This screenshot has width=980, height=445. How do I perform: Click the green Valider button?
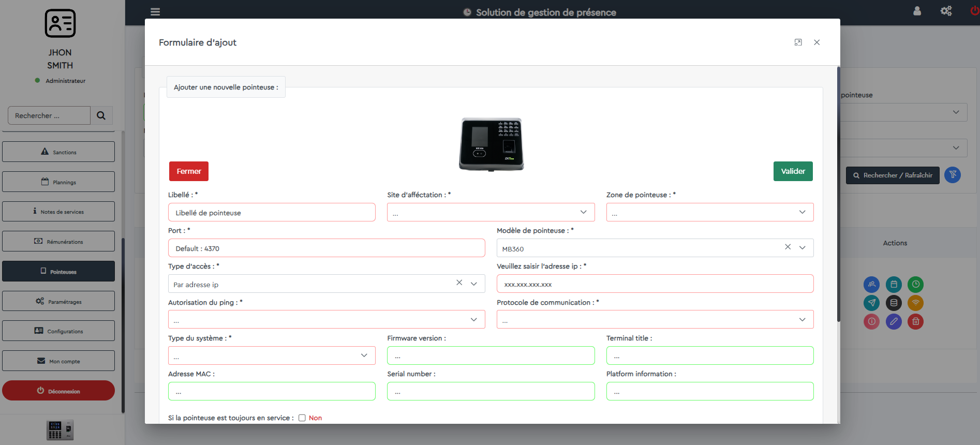click(793, 171)
